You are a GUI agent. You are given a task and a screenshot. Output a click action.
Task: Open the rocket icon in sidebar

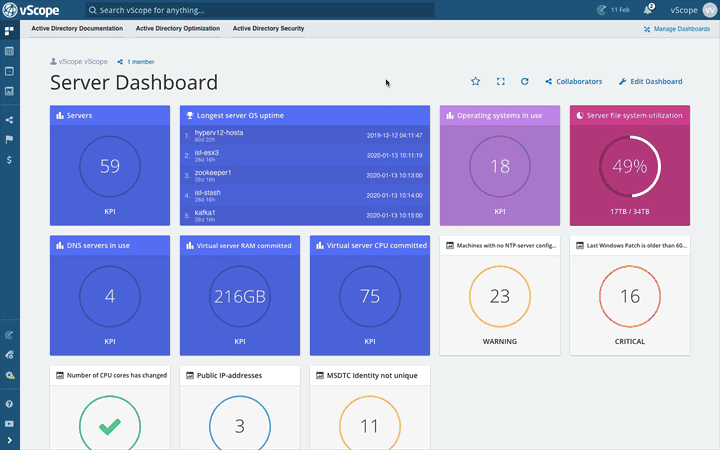pos(9,355)
